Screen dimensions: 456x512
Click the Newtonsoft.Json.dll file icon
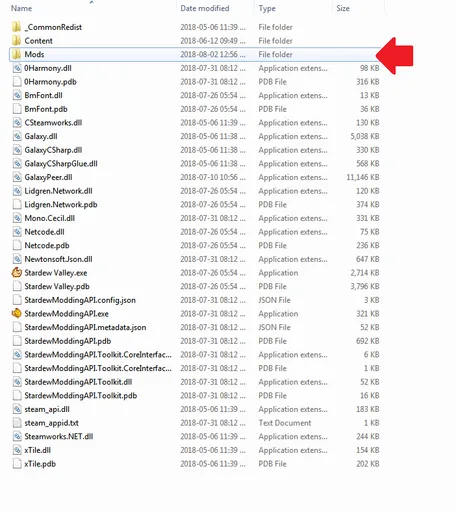point(17,259)
